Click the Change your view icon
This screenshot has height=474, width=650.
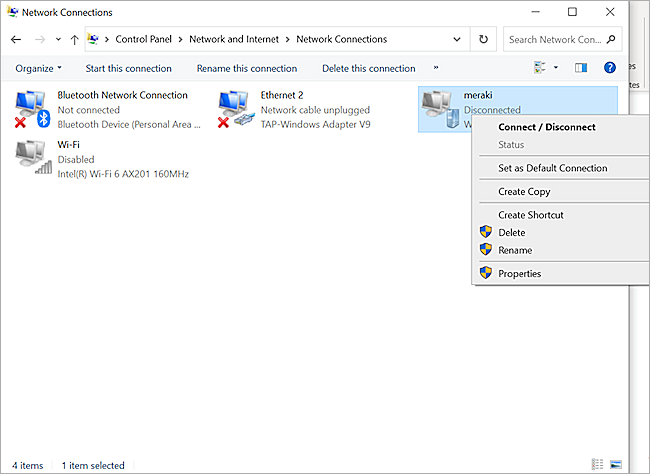539,67
